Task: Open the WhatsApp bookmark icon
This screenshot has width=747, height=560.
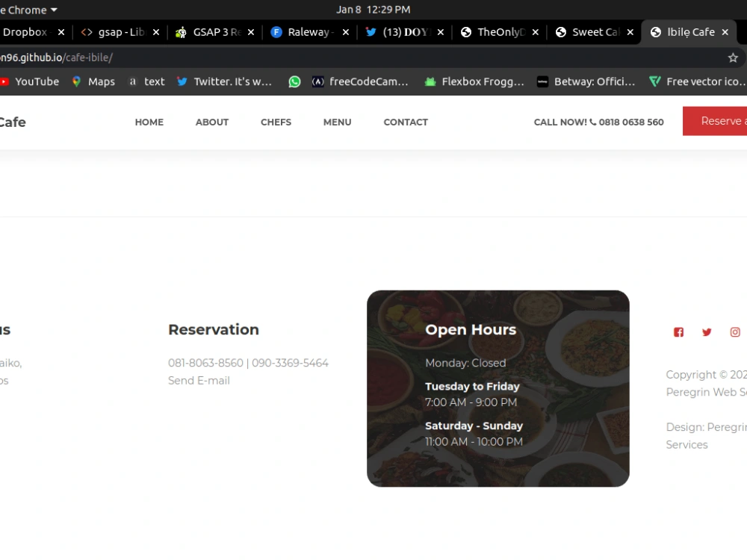Action: point(294,81)
